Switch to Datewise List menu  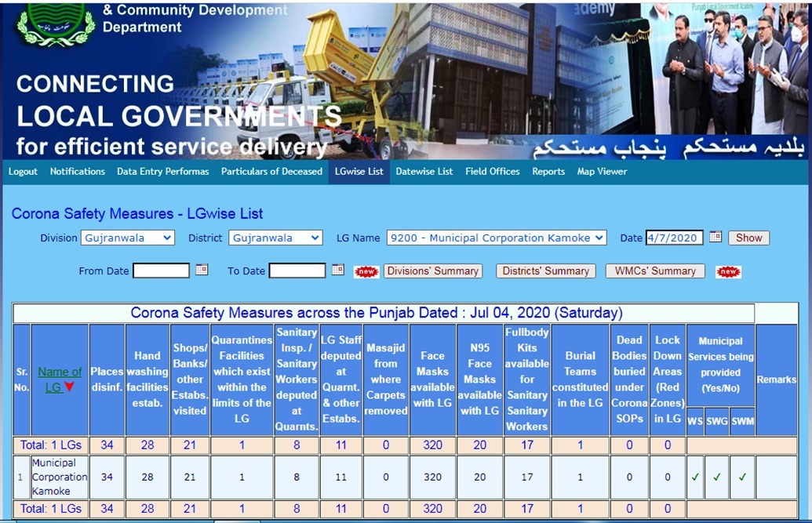[x=424, y=172]
